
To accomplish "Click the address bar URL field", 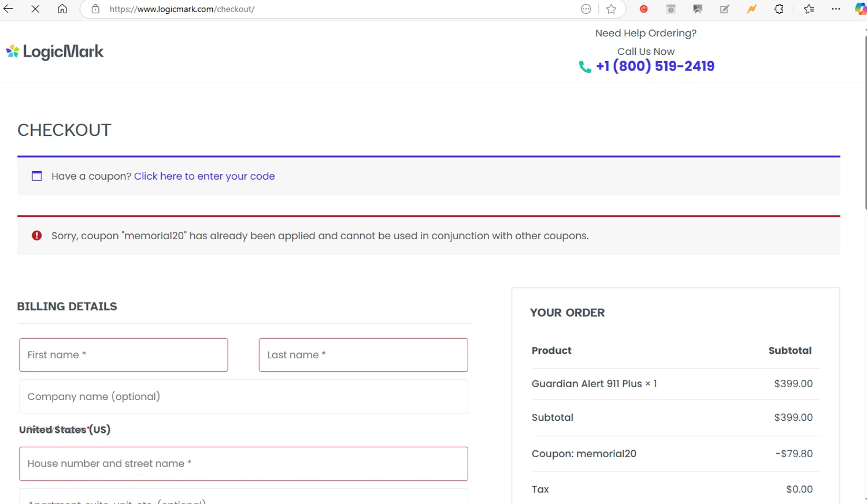I will [341, 9].
